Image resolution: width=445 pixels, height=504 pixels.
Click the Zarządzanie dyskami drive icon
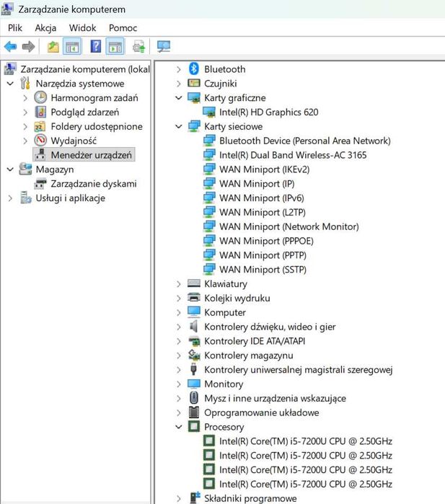tap(40, 184)
